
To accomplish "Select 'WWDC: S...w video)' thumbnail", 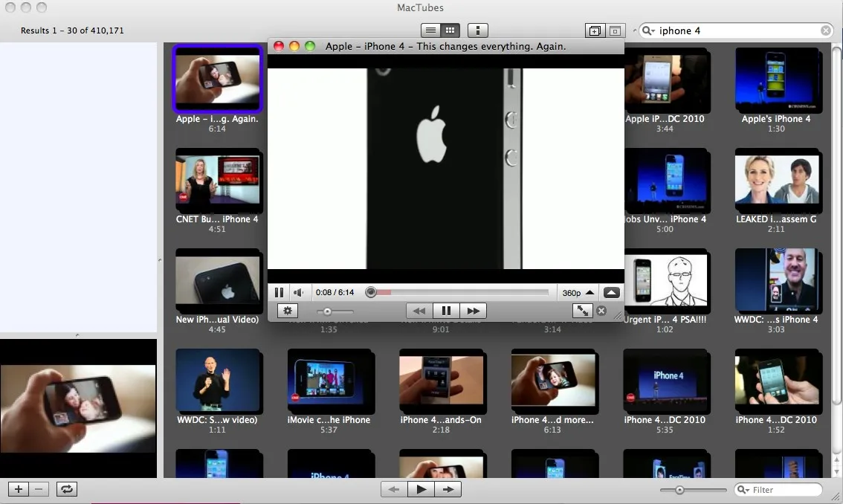I will [217, 382].
